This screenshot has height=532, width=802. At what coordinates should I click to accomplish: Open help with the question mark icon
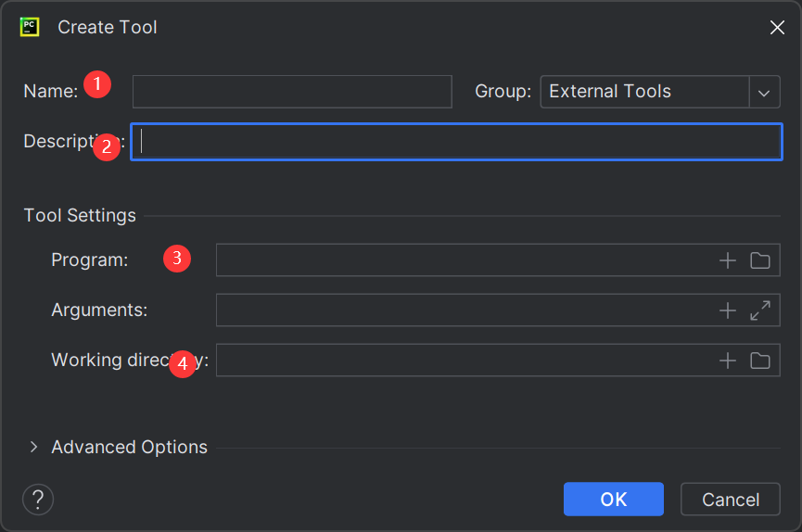pos(38,500)
